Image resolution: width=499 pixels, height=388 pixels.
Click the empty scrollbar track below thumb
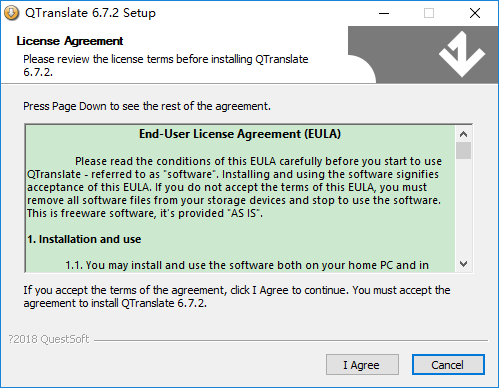point(463,208)
